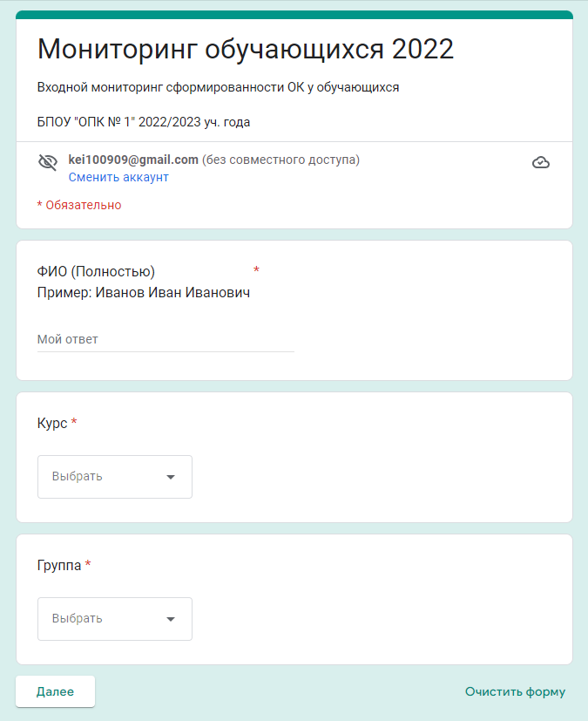The height and width of the screenshot is (721, 588).
Task: Click the ФИО (Полностью) question label
Action: pos(96,272)
